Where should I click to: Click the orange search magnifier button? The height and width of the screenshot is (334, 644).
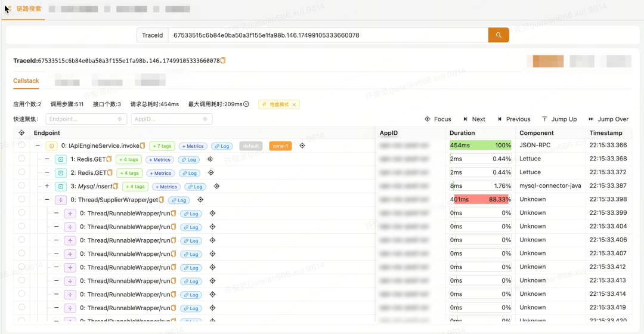click(x=498, y=35)
